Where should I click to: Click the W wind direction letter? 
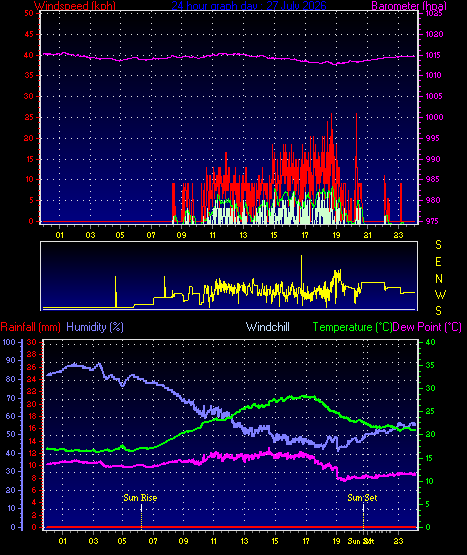tap(440, 294)
